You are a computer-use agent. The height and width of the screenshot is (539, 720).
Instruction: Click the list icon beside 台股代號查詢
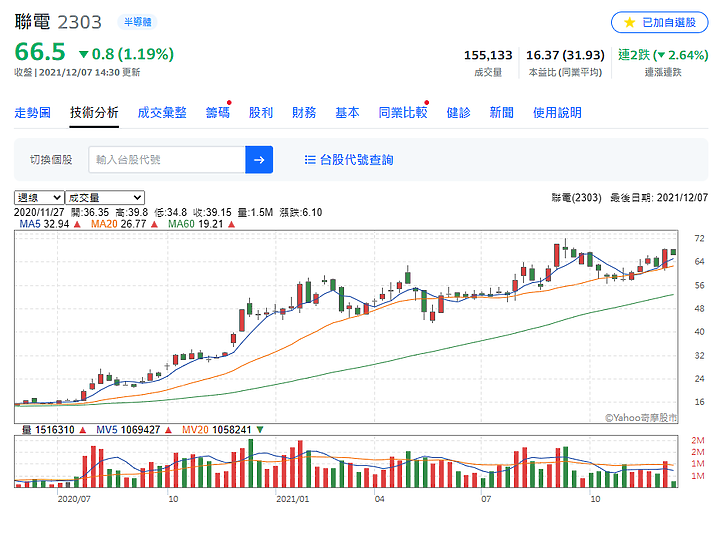point(310,160)
